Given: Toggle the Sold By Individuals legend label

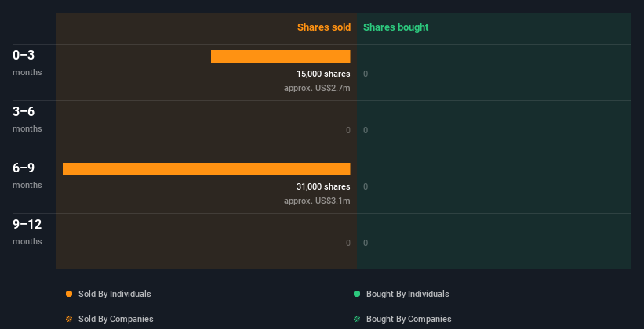Looking at the screenshot, I should 115,294.
